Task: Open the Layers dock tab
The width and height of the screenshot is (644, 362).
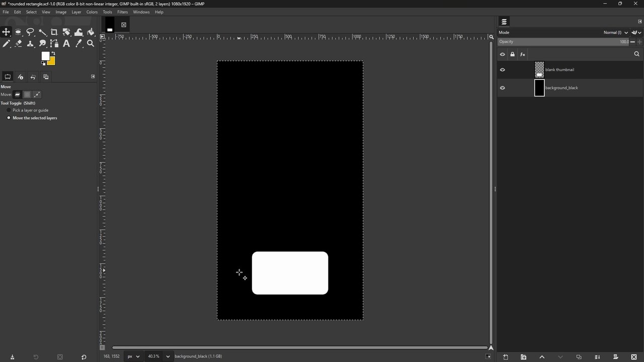Action: tap(504, 22)
